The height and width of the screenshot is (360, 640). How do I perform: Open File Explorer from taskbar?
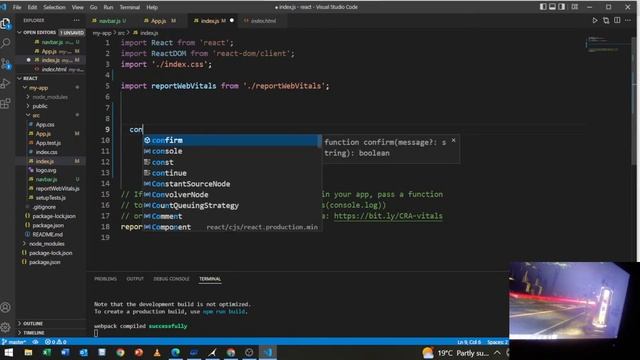pos(28,353)
